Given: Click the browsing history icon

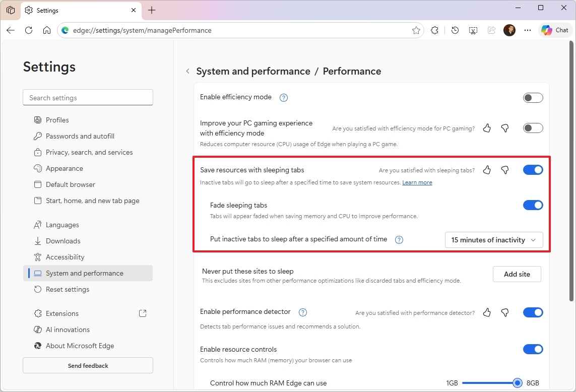Looking at the screenshot, I should [455, 30].
